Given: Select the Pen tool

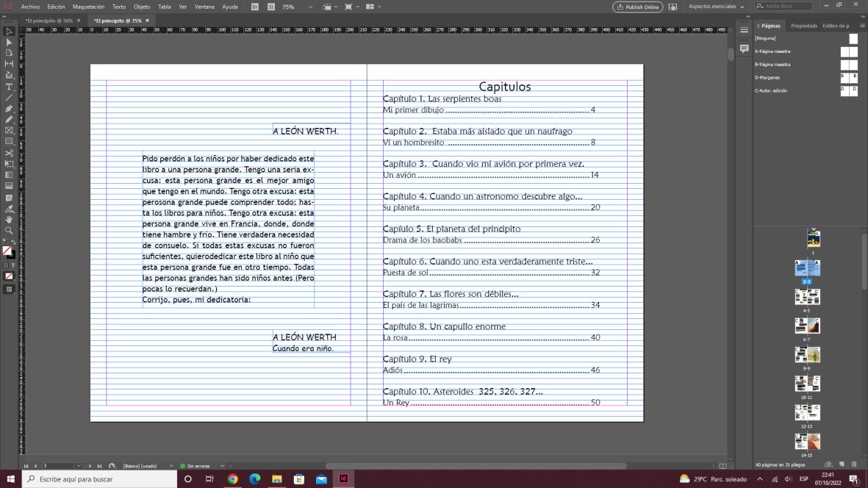Looking at the screenshot, I should (x=9, y=109).
